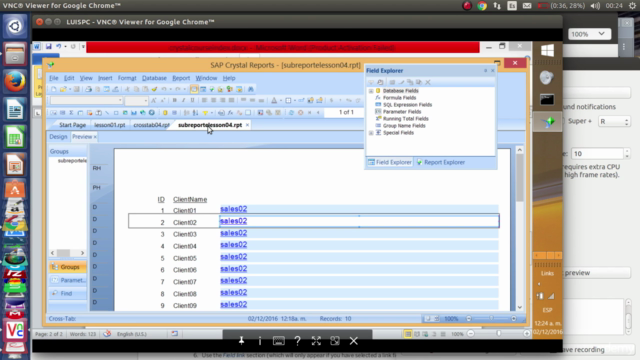Viewport: 640px width, 360px height.
Task: Step the value 10 spinner in the VNC window
Action: point(627,153)
